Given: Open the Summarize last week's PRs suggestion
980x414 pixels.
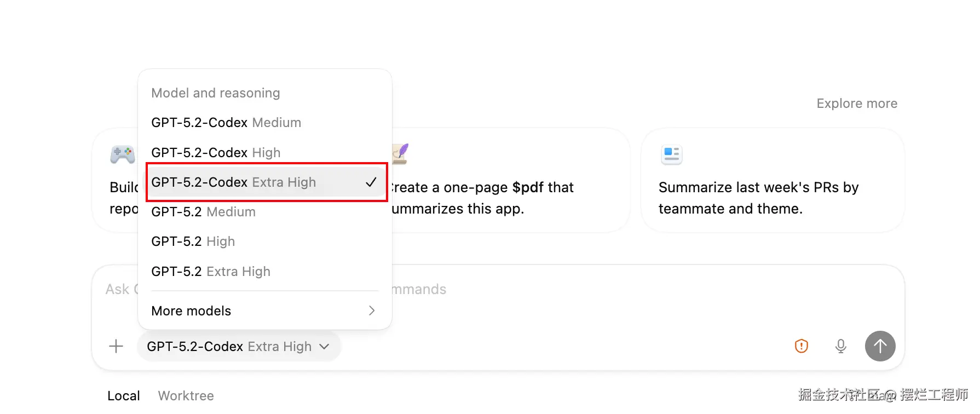Looking at the screenshot, I should tap(758, 198).
